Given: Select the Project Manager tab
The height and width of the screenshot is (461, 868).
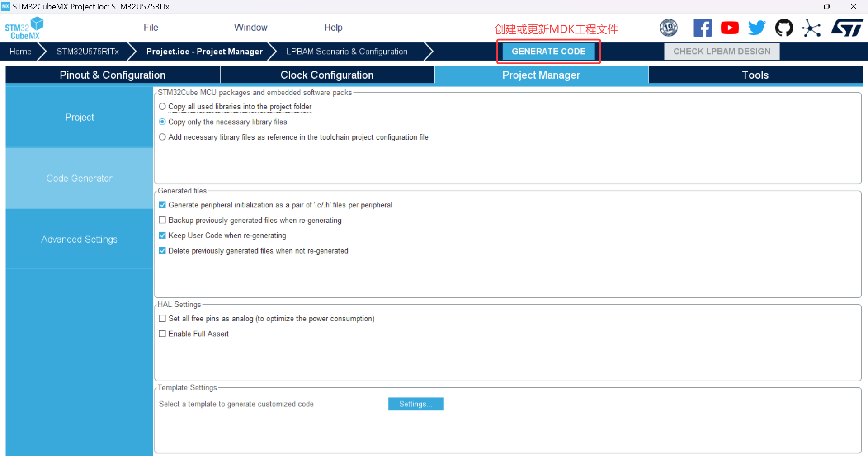Looking at the screenshot, I should pos(541,75).
